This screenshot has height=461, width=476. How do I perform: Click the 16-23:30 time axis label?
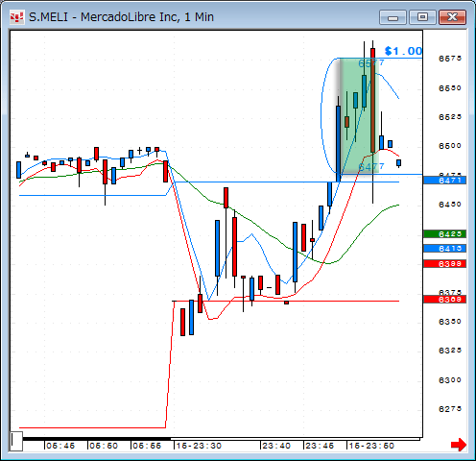(x=199, y=446)
